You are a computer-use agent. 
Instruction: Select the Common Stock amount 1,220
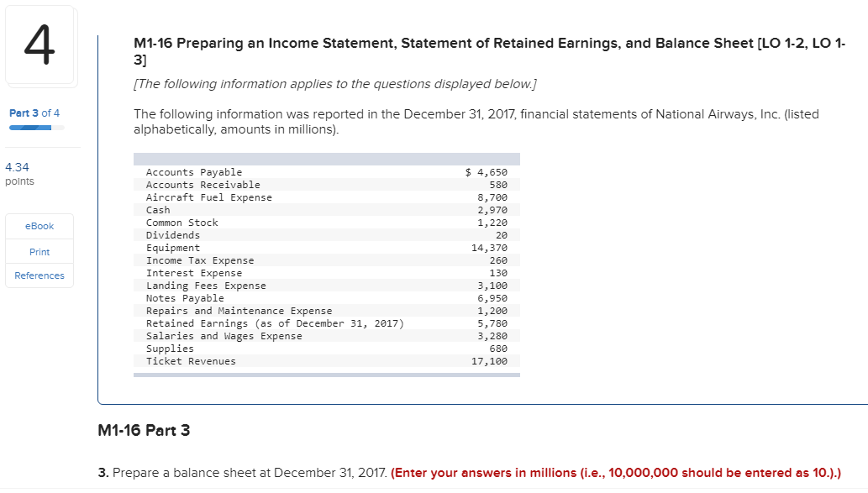(496, 223)
